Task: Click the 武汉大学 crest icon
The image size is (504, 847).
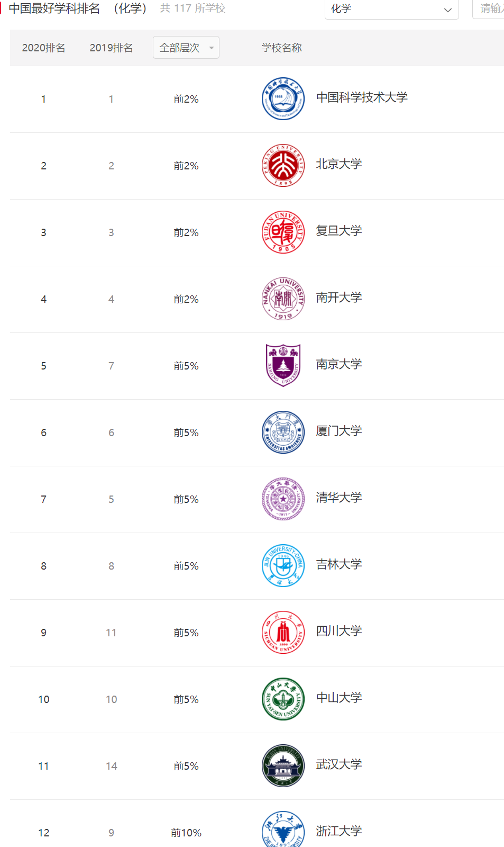Action: 283,765
